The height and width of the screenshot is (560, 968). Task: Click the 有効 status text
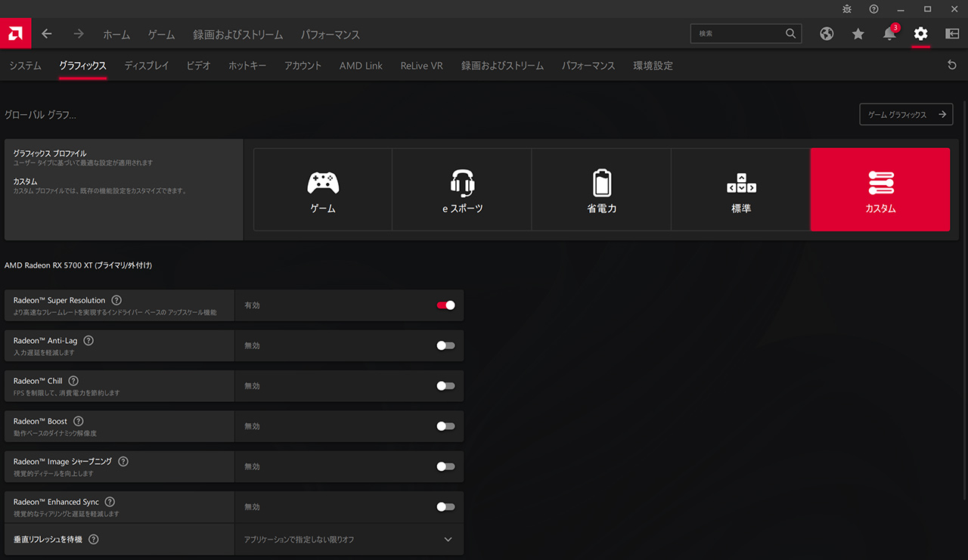[252, 305]
